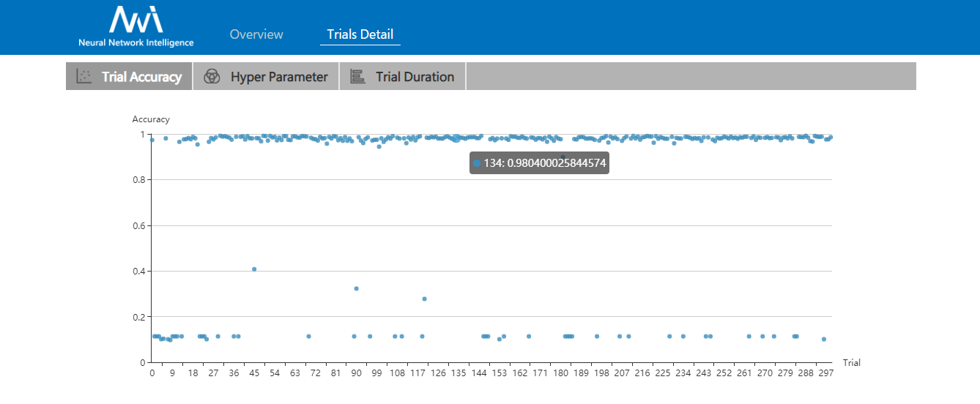Click the 0.8 tick label on y-axis
Viewport: 980px width, 404px height.
tap(139, 180)
